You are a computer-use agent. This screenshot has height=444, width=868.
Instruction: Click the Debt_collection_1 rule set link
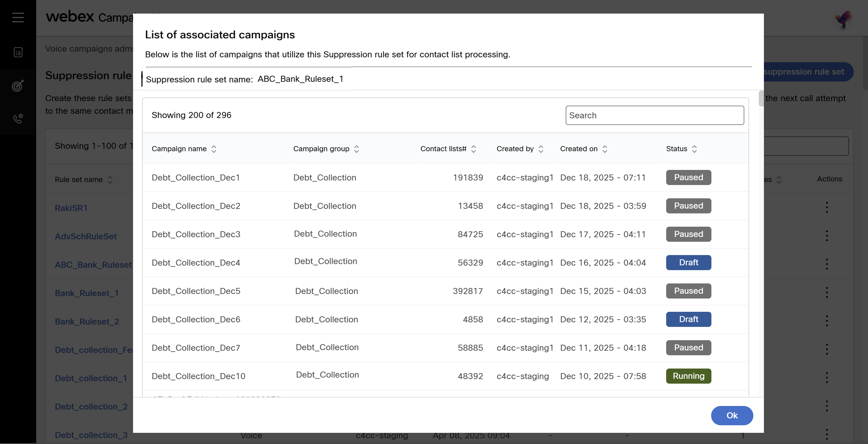coord(91,378)
